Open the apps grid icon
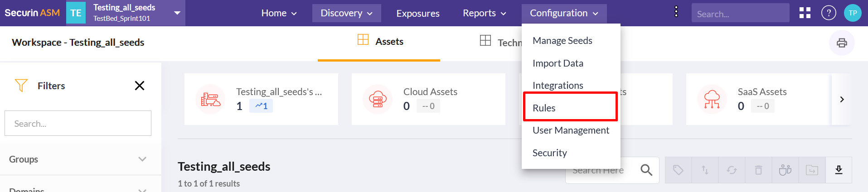This screenshot has height=192, width=868. (805, 13)
